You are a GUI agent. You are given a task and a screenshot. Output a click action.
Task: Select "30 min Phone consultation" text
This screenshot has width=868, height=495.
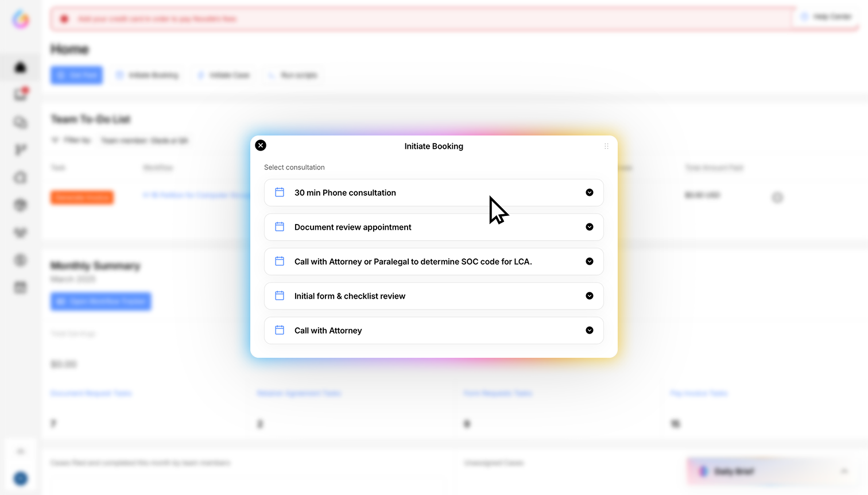pyautogui.click(x=345, y=193)
